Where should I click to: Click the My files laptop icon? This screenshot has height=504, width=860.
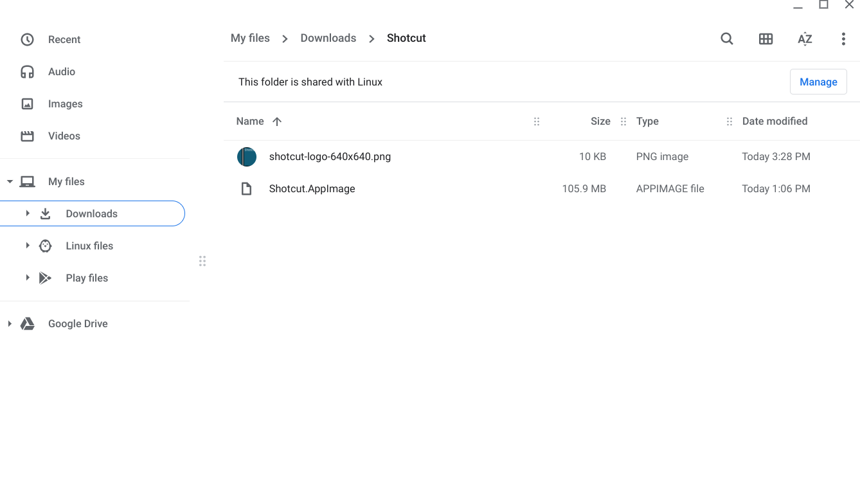pyautogui.click(x=27, y=182)
